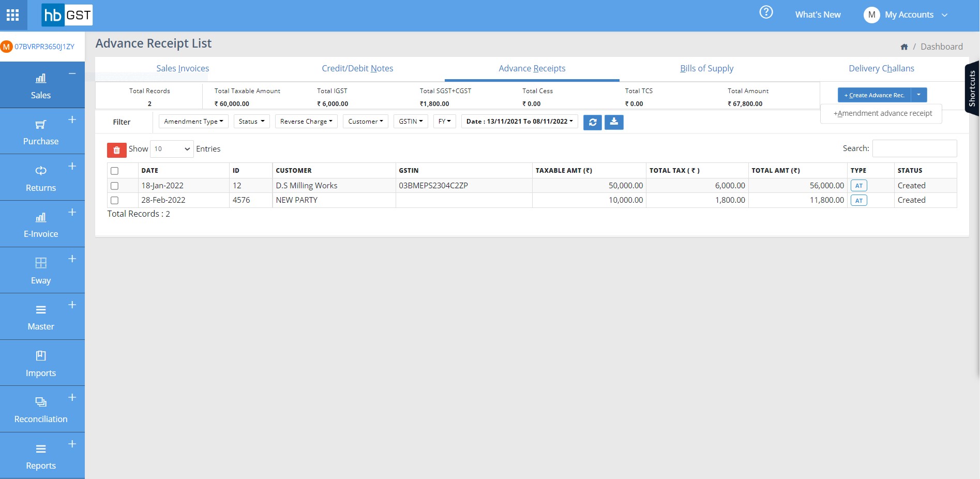Viewport: 980px width, 479px height.
Task: Open the Amendment Type filter dropdown
Action: [193, 122]
